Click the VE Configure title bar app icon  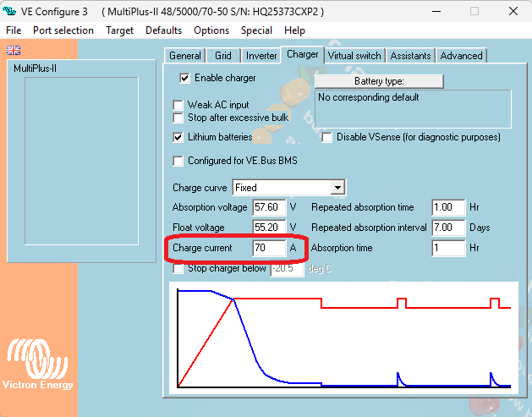pyautogui.click(x=9, y=11)
